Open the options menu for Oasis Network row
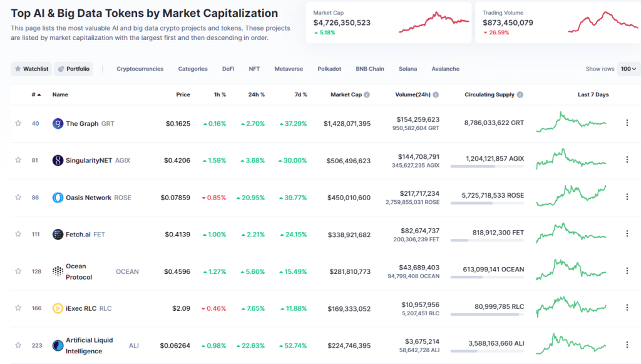Viewport: 641px width, 364px height. pos(627,197)
